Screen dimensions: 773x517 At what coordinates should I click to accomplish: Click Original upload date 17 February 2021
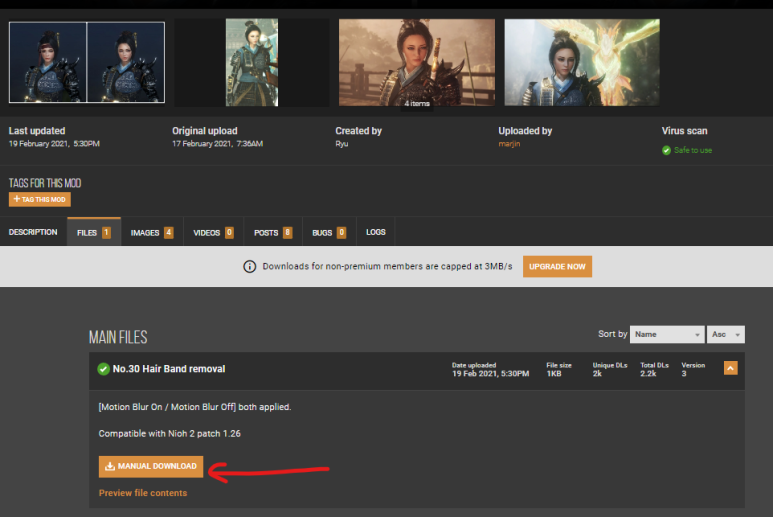point(217,144)
